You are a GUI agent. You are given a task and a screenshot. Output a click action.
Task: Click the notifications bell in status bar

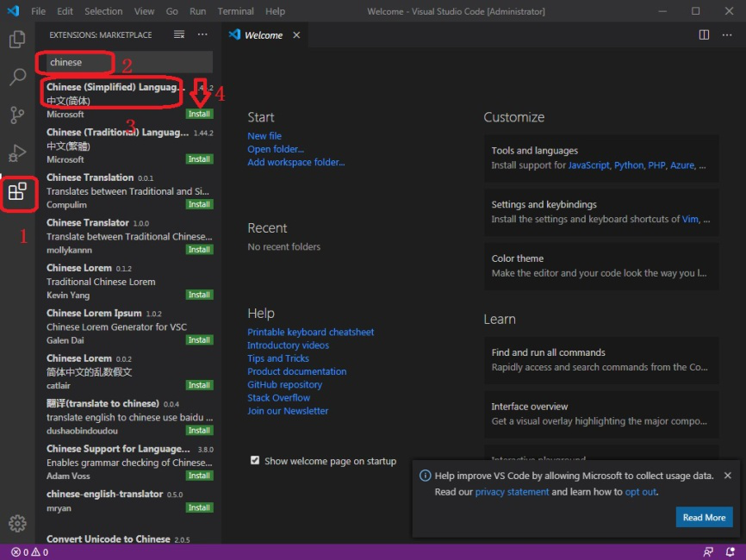pos(730,551)
